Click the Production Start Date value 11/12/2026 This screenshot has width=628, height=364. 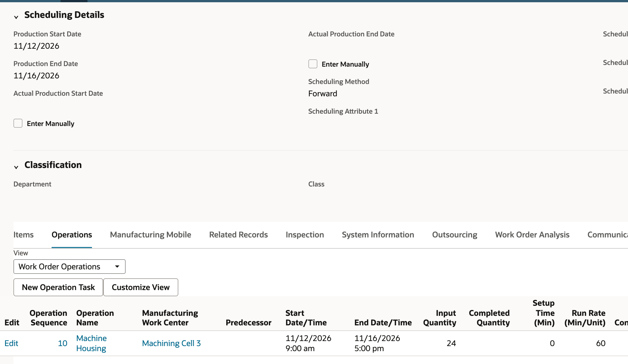tap(36, 46)
